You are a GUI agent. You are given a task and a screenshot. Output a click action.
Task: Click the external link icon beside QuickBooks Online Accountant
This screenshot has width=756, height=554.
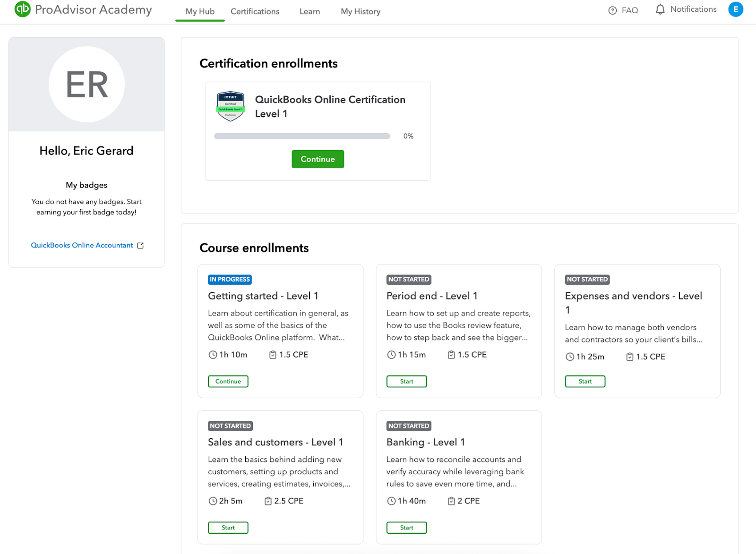click(x=140, y=245)
